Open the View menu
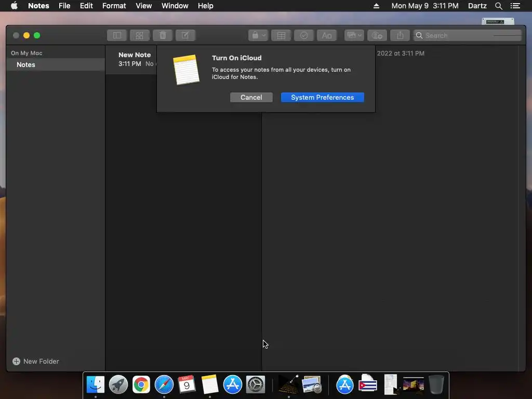Viewport: 532px width, 399px height. 143,6
